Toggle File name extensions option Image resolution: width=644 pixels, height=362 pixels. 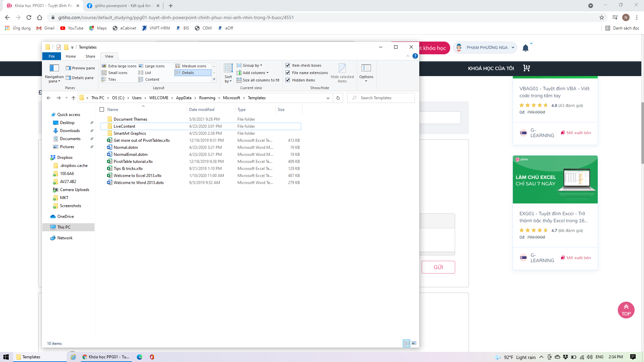click(x=307, y=73)
